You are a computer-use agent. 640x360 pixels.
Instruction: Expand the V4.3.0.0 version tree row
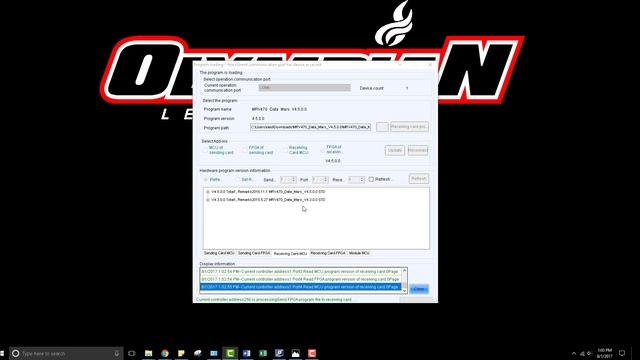coord(208,200)
